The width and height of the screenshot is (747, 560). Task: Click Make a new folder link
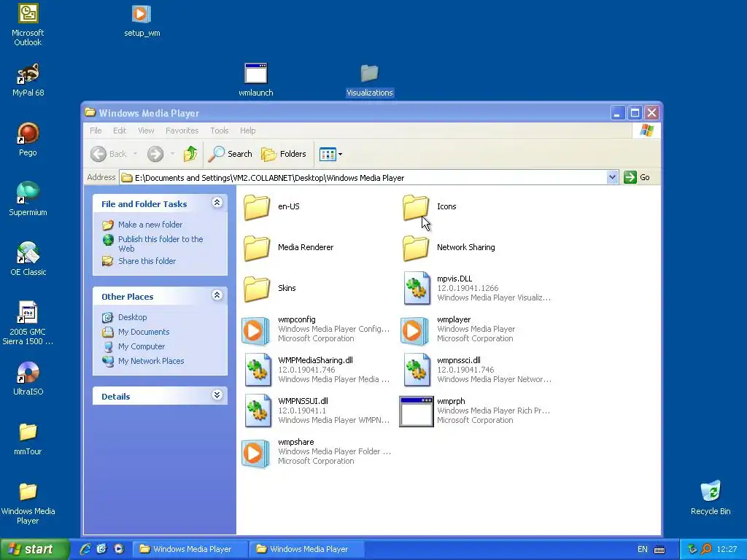[x=150, y=225]
